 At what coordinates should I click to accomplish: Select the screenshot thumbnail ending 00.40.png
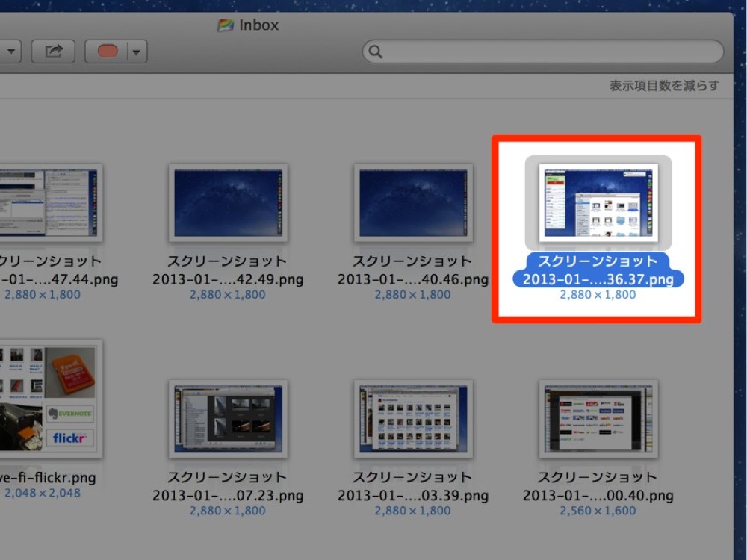tap(598, 419)
